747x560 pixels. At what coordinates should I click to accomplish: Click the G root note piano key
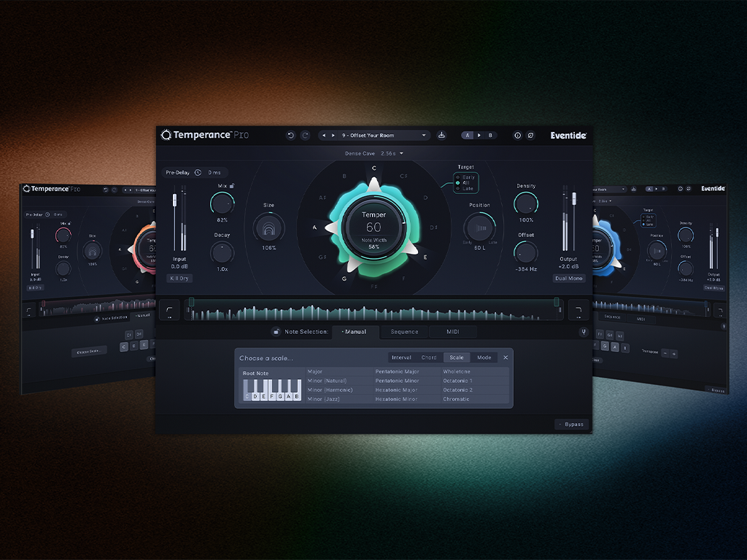(x=280, y=396)
